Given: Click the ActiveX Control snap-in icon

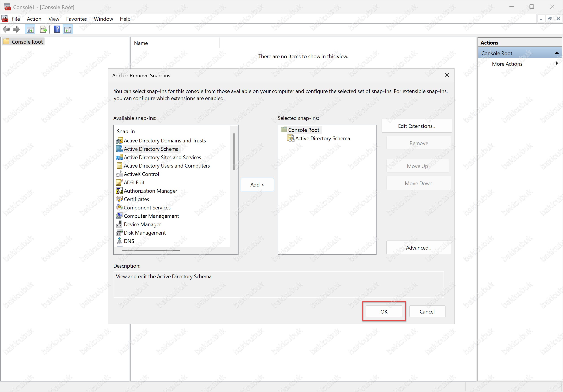Looking at the screenshot, I should tap(119, 174).
